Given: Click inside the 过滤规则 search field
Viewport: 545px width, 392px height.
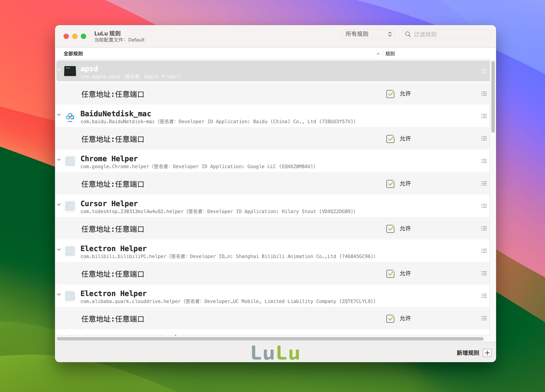Looking at the screenshot, I should point(446,34).
